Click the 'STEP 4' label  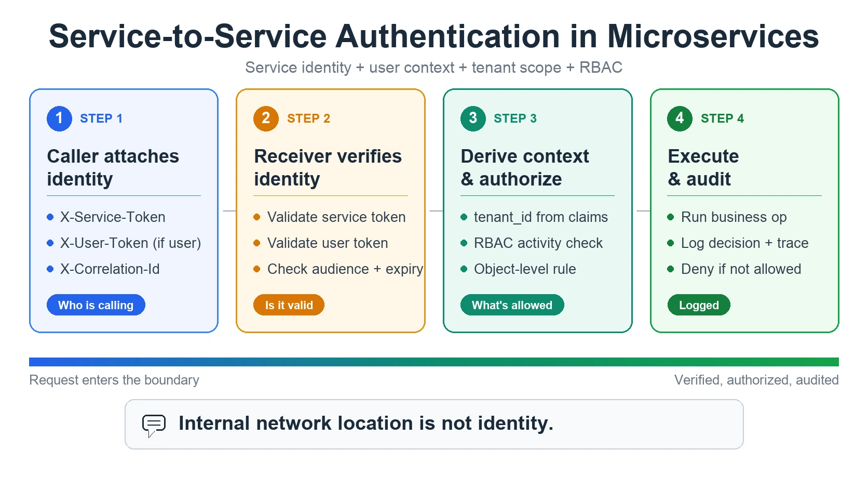(x=722, y=118)
